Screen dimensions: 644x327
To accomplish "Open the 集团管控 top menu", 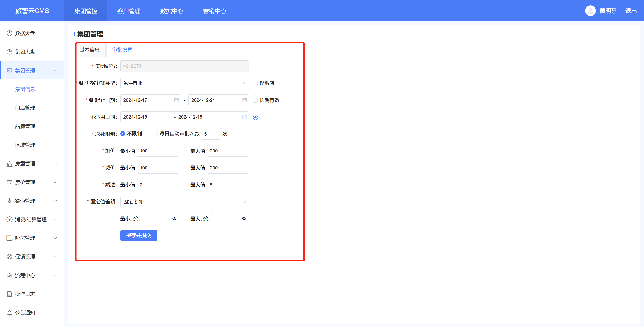I will 86,11.
